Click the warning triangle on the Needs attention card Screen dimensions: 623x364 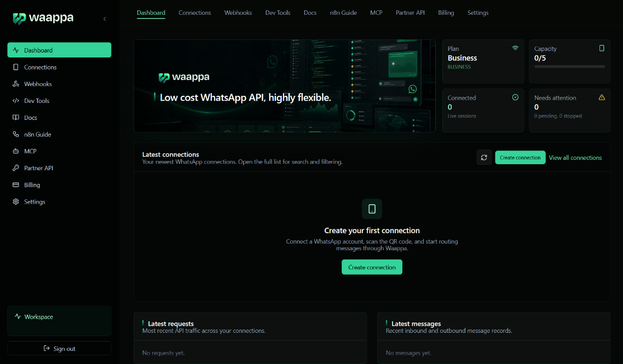click(602, 97)
